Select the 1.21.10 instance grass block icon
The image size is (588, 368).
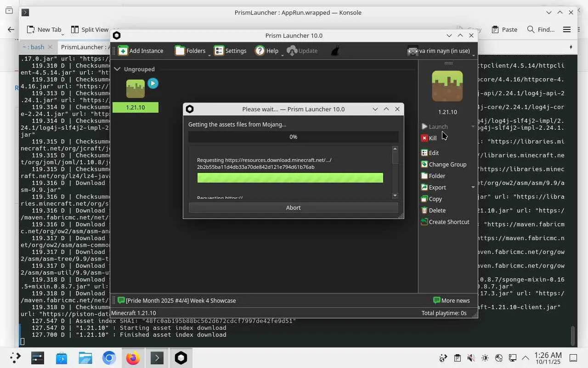point(136,88)
